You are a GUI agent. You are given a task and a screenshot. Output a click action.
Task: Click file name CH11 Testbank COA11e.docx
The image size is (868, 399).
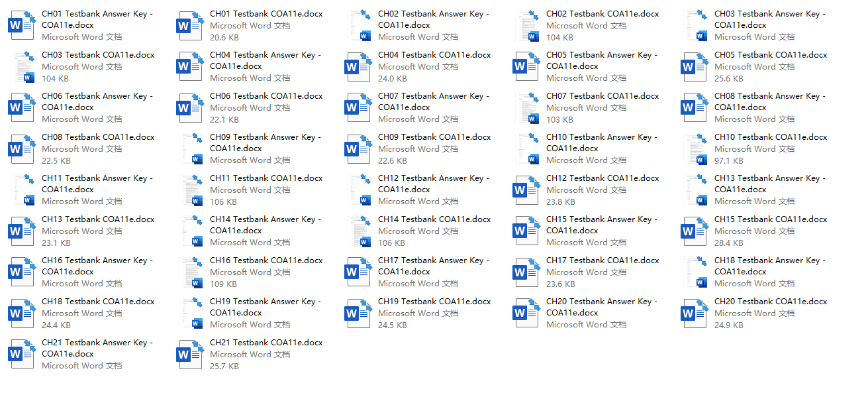pyautogui.click(x=266, y=178)
